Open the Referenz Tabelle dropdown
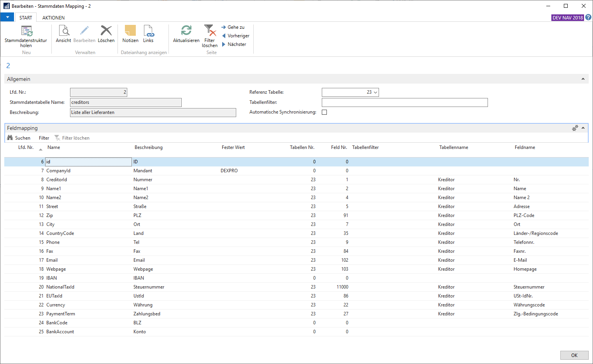 375,92
